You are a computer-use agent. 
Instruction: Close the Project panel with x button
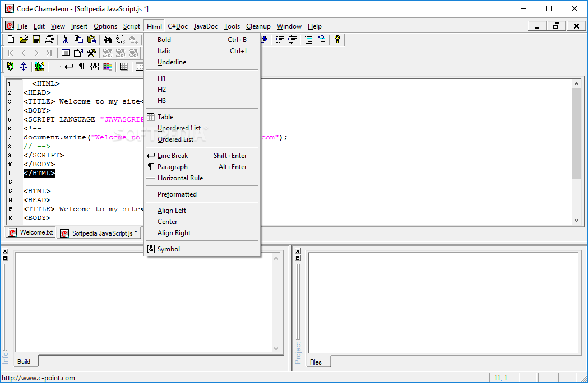tap(298, 251)
